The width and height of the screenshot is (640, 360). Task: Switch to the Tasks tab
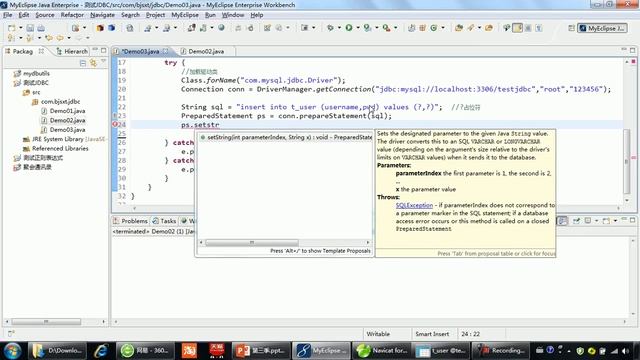[164, 221]
